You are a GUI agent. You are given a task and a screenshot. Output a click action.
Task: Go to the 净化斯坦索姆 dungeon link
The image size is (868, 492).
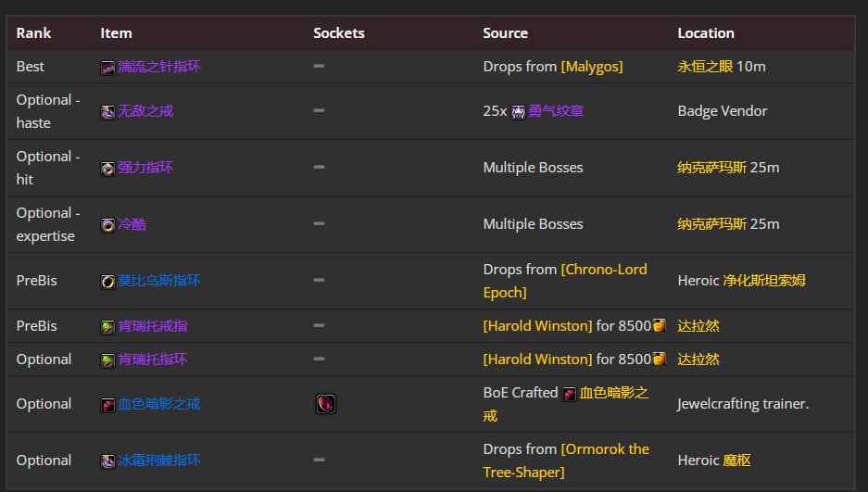click(x=764, y=281)
